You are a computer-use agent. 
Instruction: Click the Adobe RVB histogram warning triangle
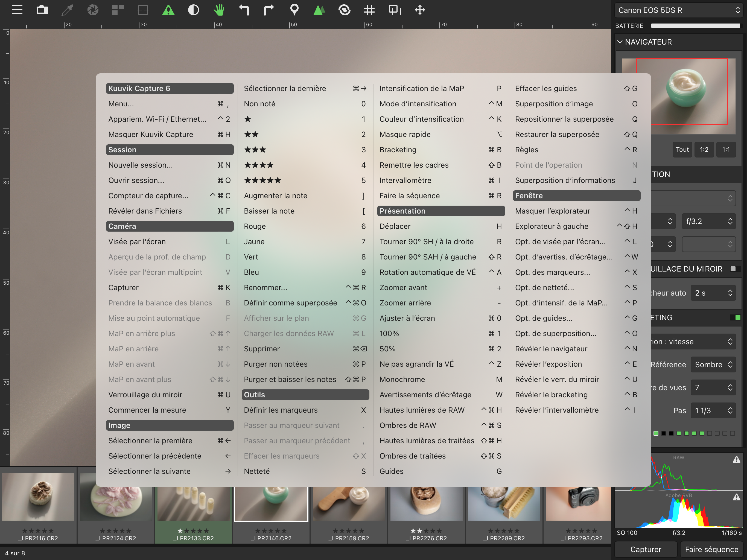pyautogui.click(x=737, y=497)
